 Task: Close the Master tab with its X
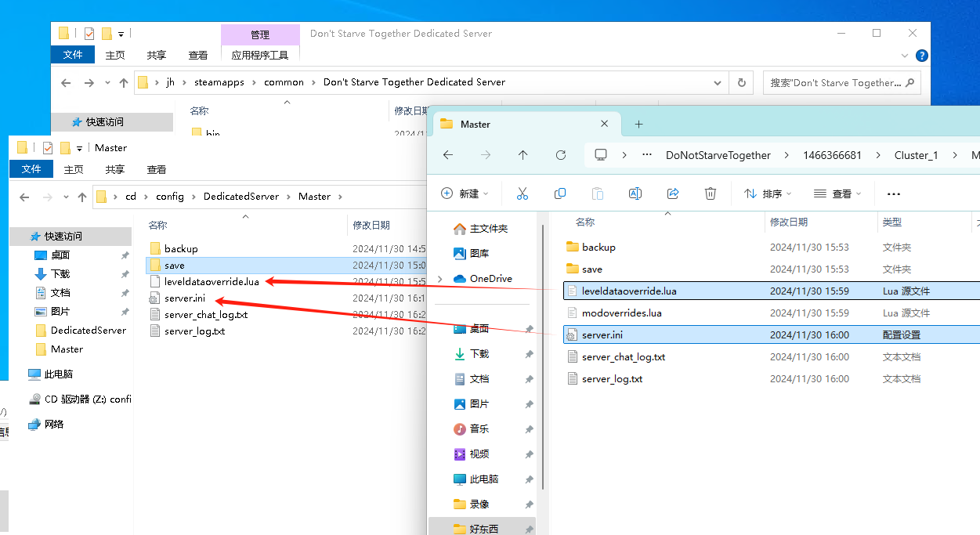click(x=605, y=124)
